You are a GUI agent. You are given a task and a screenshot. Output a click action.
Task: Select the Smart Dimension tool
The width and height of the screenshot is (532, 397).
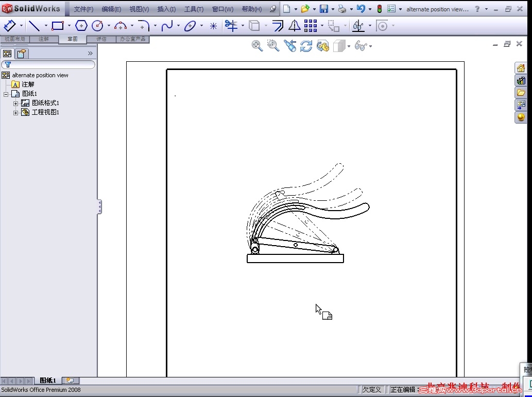click(x=9, y=25)
